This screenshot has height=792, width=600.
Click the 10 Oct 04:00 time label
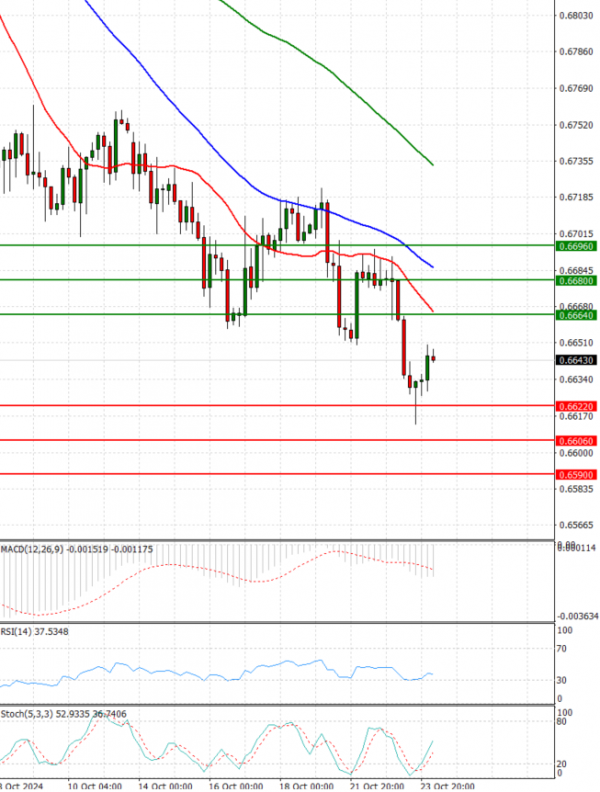point(95,786)
